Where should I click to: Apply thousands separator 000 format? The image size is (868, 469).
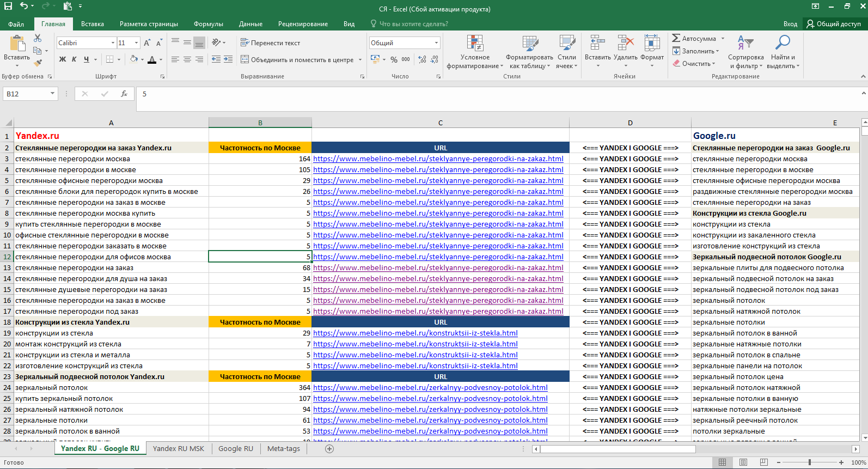pyautogui.click(x=406, y=59)
